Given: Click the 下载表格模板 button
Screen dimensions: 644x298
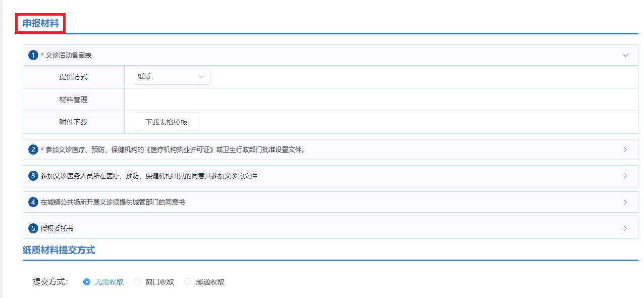Looking at the screenshot, I should [x=166, y=122].
